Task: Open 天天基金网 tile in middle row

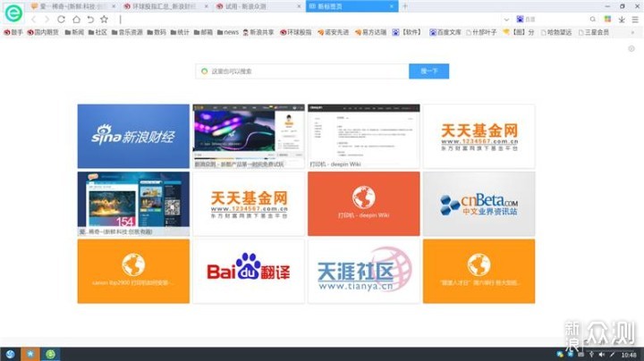Action: [249, 204]
